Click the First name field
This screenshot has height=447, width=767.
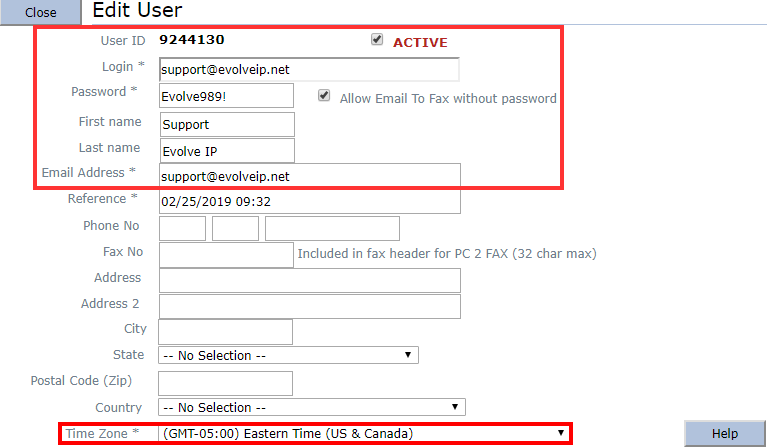(226, 124)
